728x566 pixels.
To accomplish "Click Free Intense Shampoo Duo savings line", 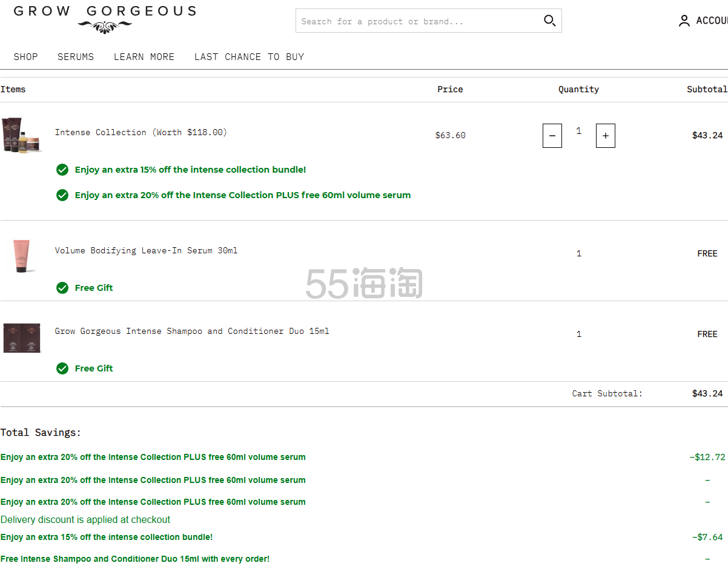I will tap(135, 559).
